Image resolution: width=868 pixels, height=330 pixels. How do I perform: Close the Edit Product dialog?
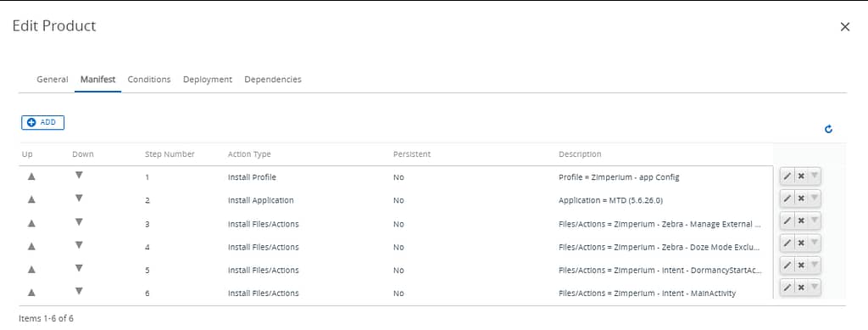point(845,26)
